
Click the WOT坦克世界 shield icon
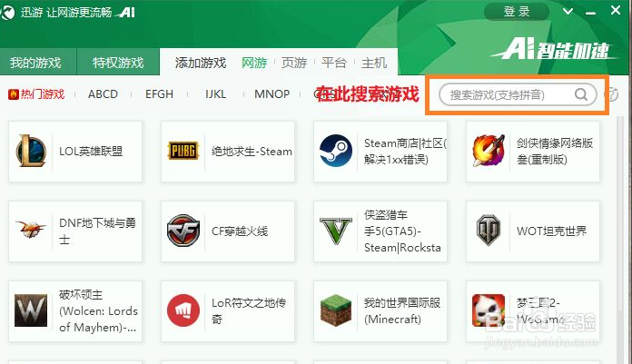click(x=489, y=231)
